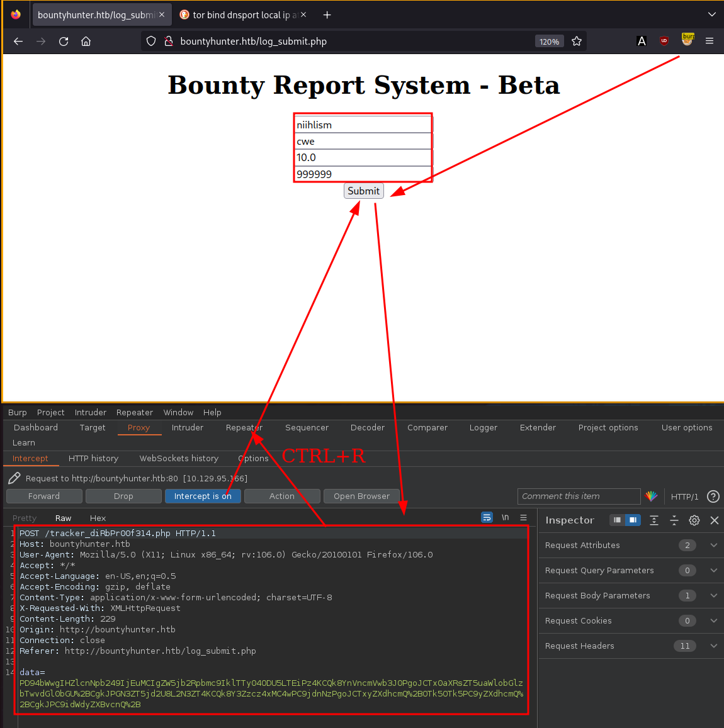Reload the bountyhunter page

[x=64, y=42]
